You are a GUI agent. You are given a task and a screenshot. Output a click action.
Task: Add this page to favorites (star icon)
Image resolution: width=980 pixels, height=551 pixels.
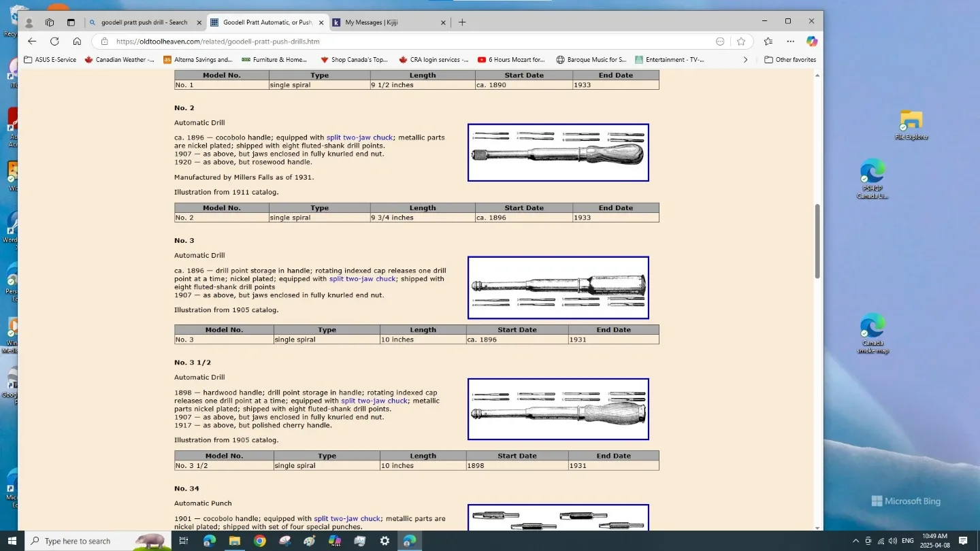(x=741, y=41)
